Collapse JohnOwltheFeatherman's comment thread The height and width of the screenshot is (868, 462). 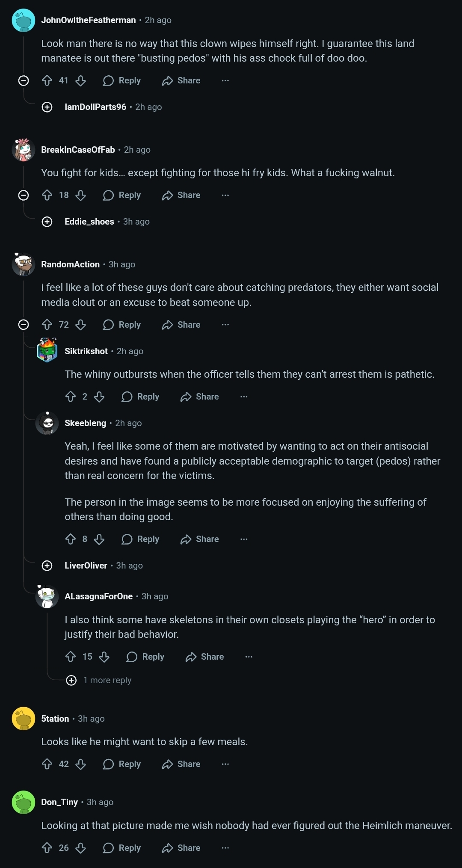click(24, 80)
